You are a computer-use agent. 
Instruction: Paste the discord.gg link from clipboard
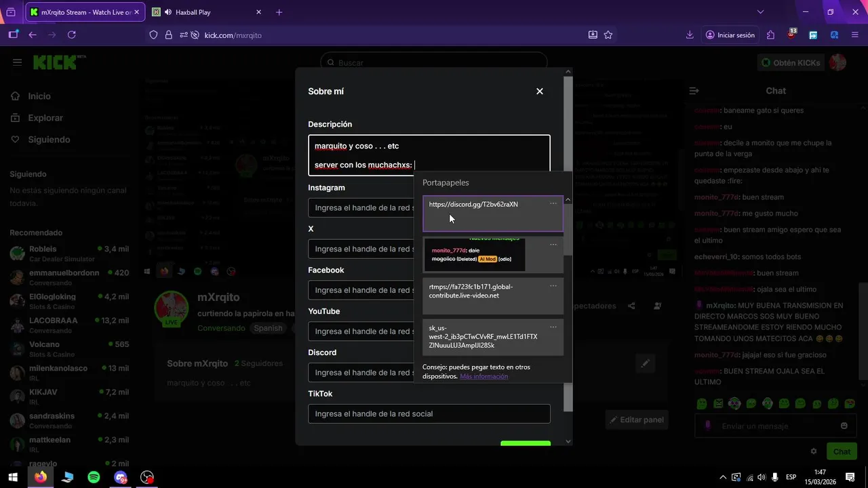coord(493,213)
